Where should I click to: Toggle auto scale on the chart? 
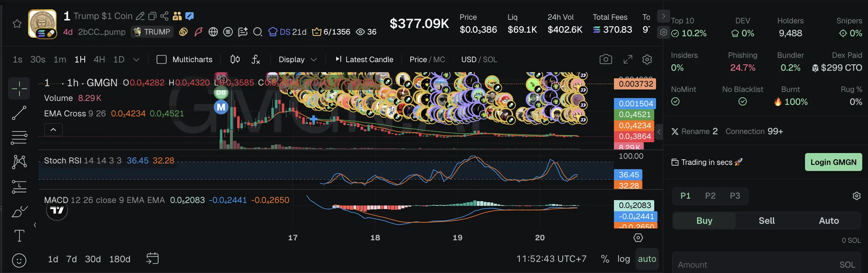click(x=647, y=259)
